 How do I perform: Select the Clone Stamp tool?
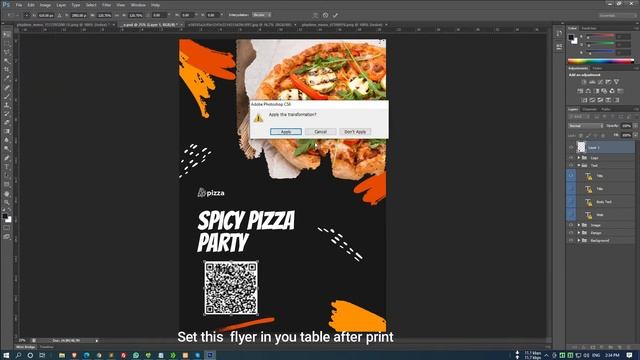coord(7,105)
